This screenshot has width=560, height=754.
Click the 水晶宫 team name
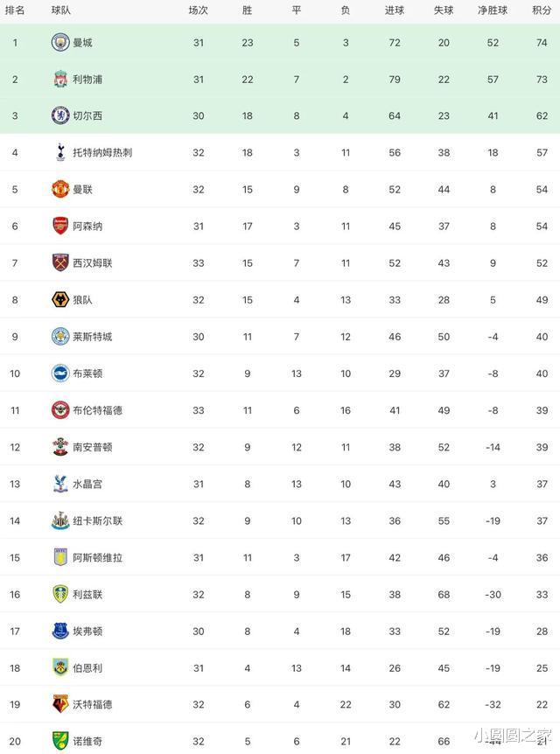point(87,485)
